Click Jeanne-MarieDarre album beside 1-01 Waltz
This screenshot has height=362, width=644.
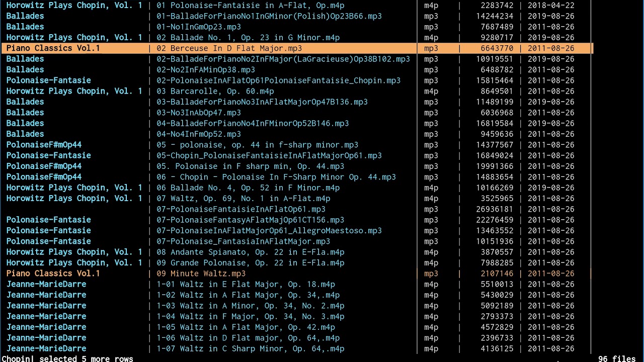[x=46, y=284]
